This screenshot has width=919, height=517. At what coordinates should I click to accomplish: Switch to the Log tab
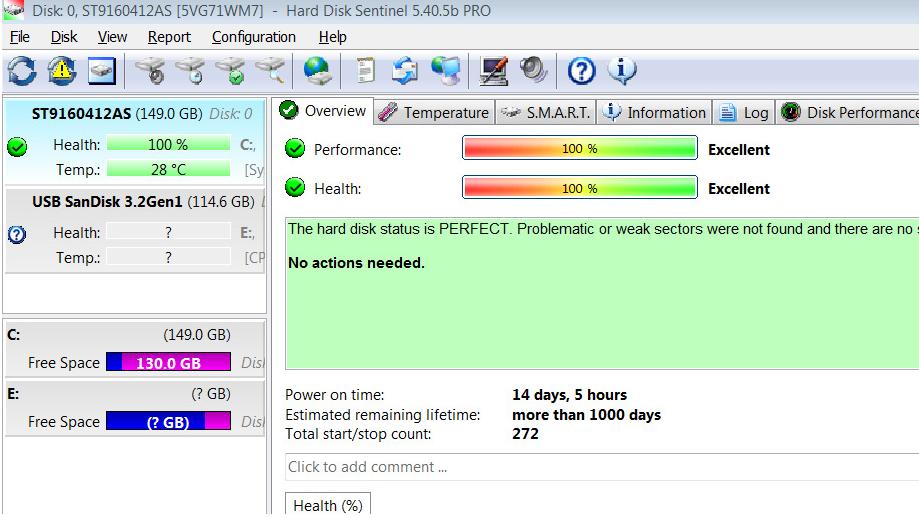[x=744, y=113]
